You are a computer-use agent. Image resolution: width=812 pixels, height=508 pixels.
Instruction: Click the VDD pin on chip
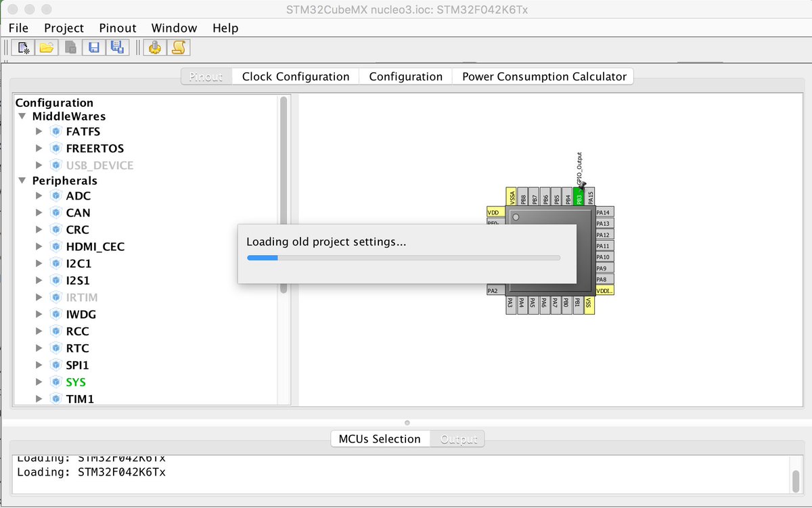click(495, 212)
